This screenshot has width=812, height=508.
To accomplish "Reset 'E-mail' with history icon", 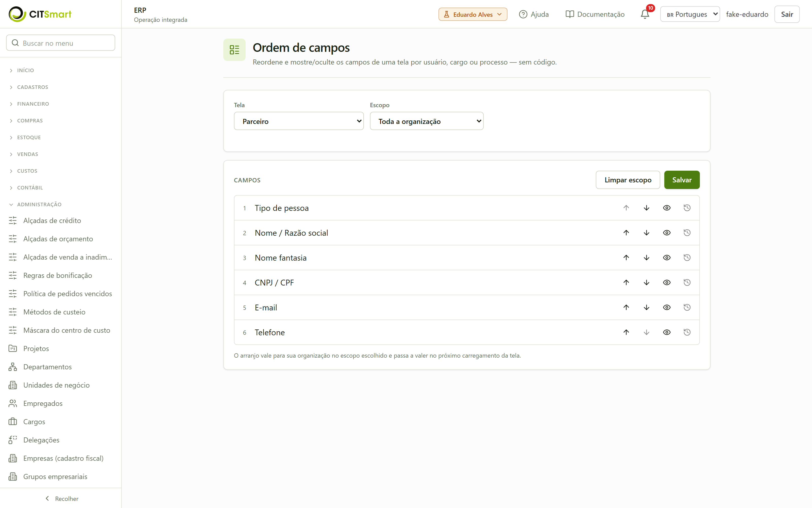I will point(687,307).
